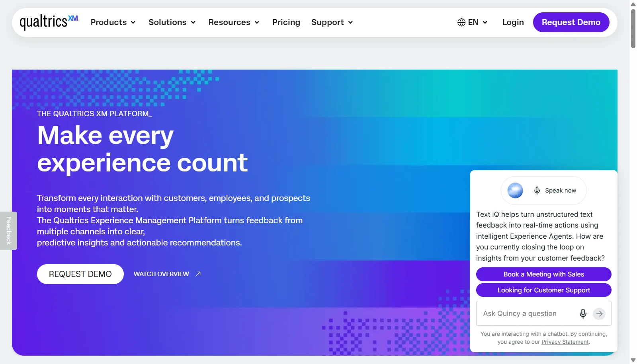The image size is (637, 364).
Task: Click the send arrow in chatbot input
Action: [599, 313]
